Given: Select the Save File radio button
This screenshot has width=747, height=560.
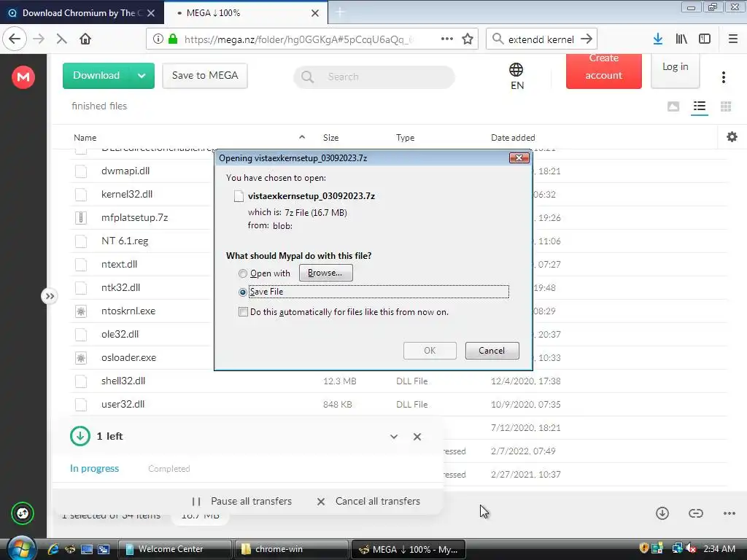Looking at the screenshot, I should coord(243,292).
